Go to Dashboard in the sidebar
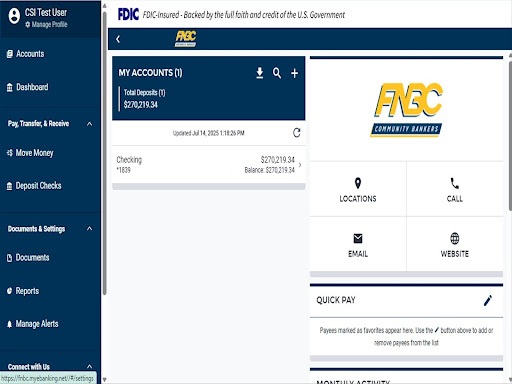The height and width of the screenshot is (384, 512). click(x=32, y=87)
